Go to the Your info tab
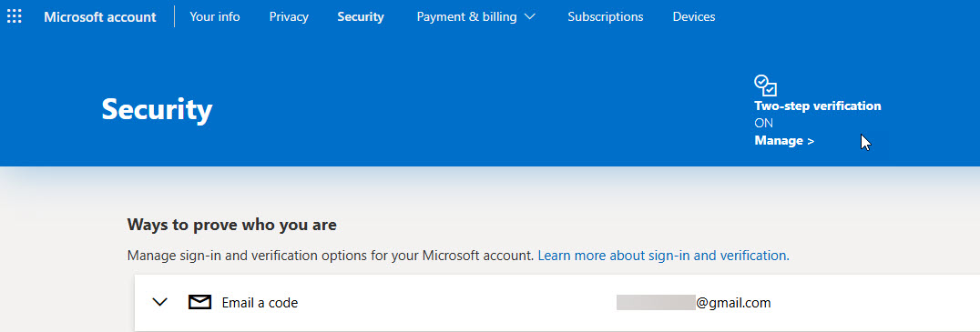The width and height of the screenshot is (980, 332). coord(214,17)
